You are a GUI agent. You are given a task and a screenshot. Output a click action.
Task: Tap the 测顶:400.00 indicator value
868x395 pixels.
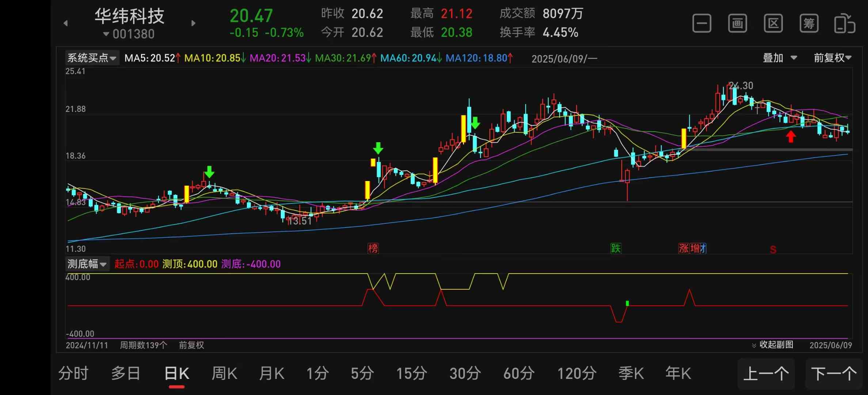(190, 264)
